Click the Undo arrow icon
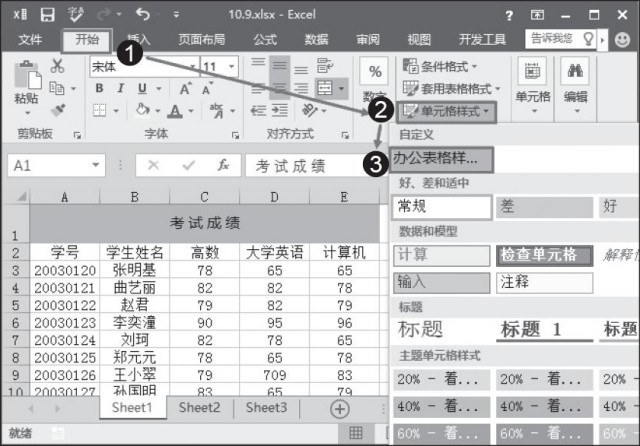Screen dimensions: 640x446 (x=142, y=15)
